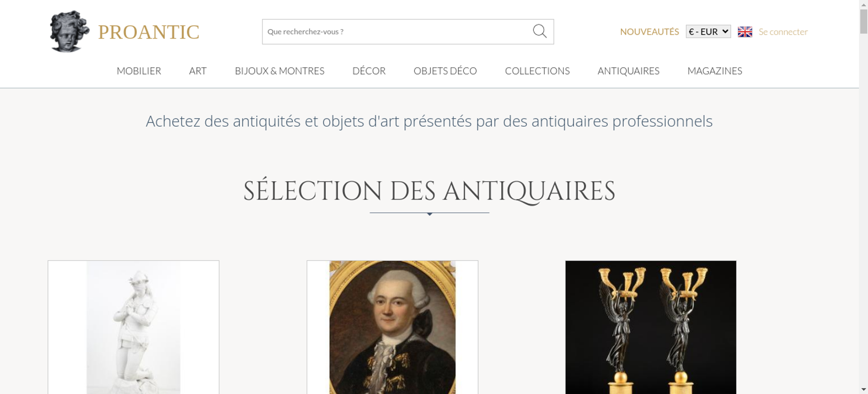Click Se connecter to log in

783,32
